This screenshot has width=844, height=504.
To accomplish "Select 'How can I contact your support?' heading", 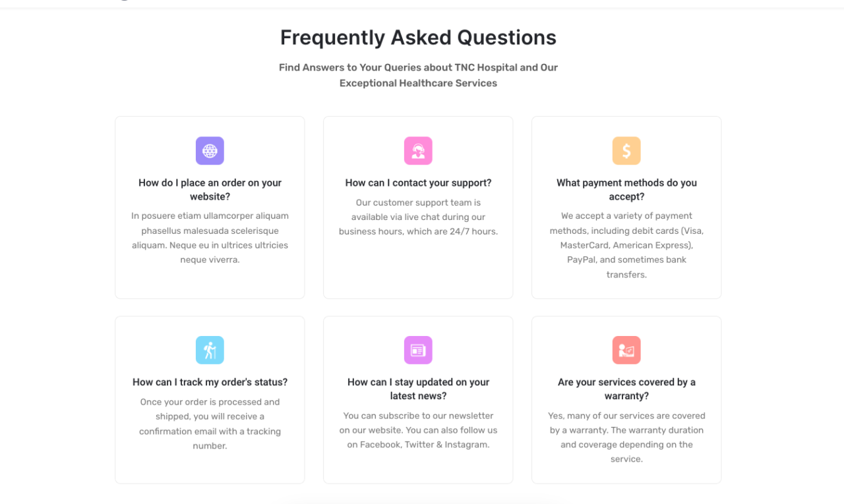I will (x=418, y=183).
